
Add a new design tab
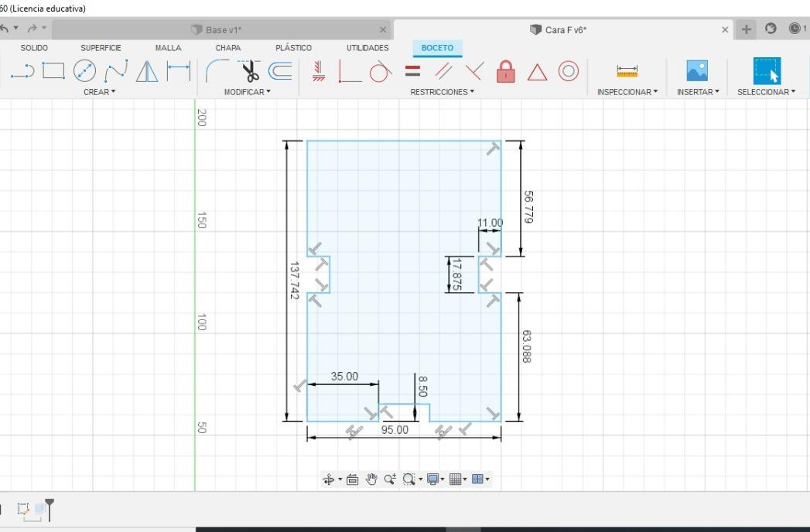(x=746, y=29)
